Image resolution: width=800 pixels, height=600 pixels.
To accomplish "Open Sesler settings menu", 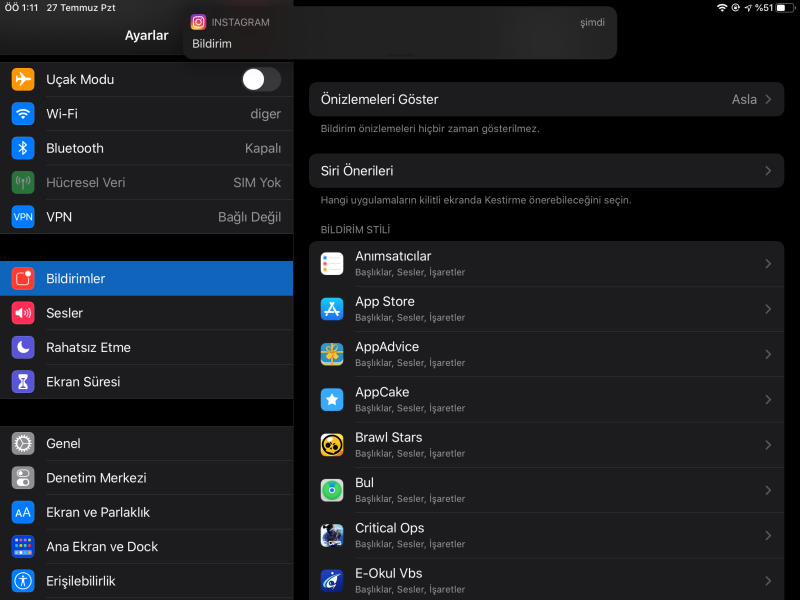I will click(x=146, y=313).
